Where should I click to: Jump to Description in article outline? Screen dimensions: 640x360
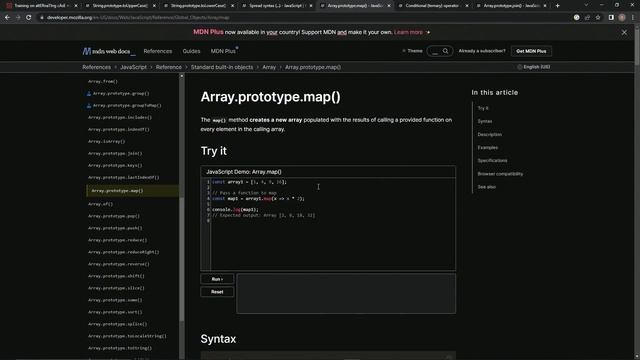pyautogui.click(x=489, y=134)
